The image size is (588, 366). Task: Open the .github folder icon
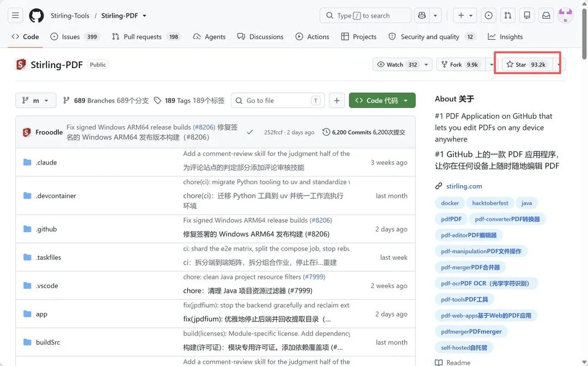(x=27, y=229)
